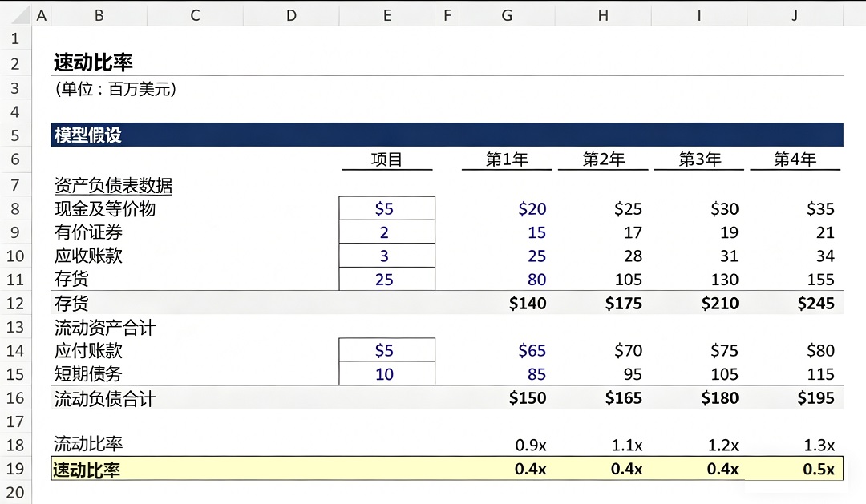Viewport: 866px width, 504px height.
Task: Click the $140 total in row 12
Action: coord(528,303)
